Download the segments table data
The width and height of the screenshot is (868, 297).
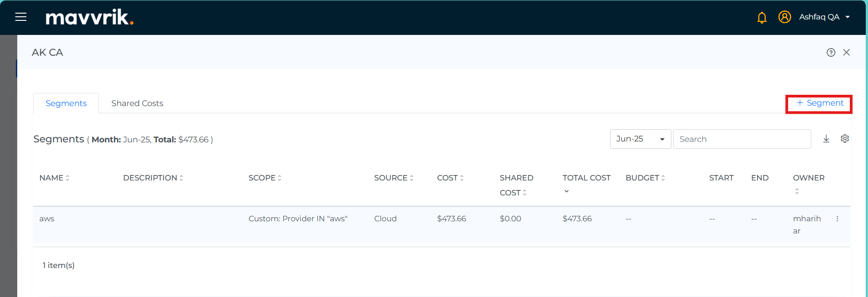pyautogui.click(x=826, y=139)
